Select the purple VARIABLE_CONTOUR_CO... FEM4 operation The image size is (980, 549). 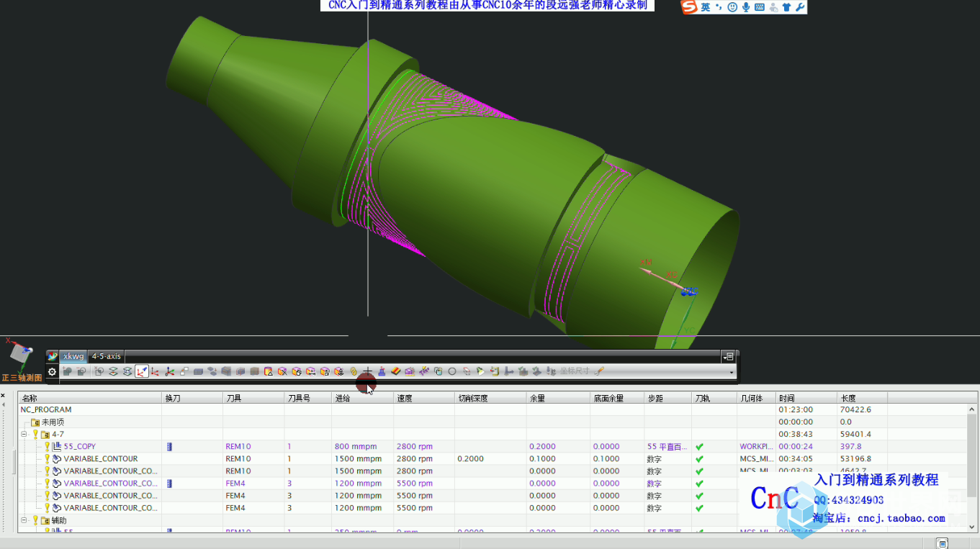pos(110,484)
